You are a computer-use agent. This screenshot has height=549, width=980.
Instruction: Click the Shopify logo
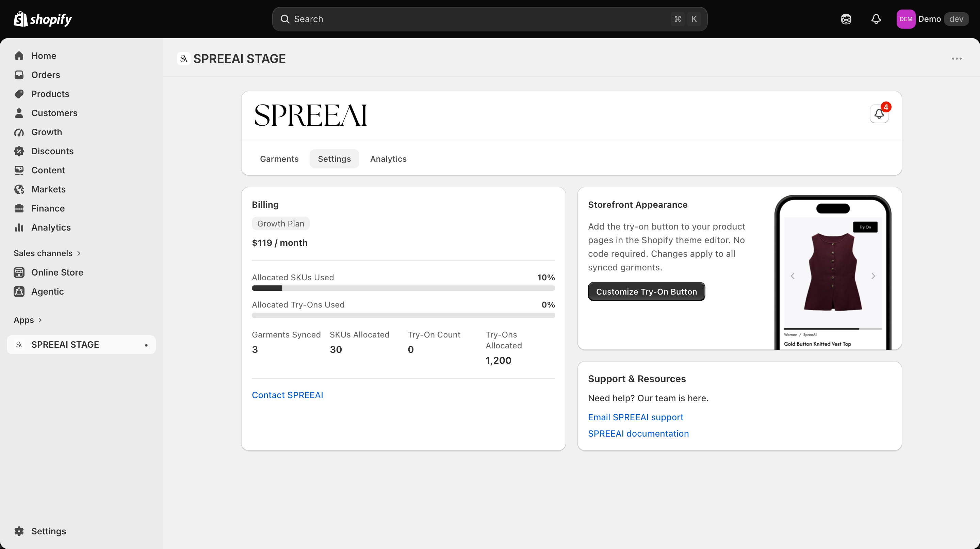click(x=43, y=19)
